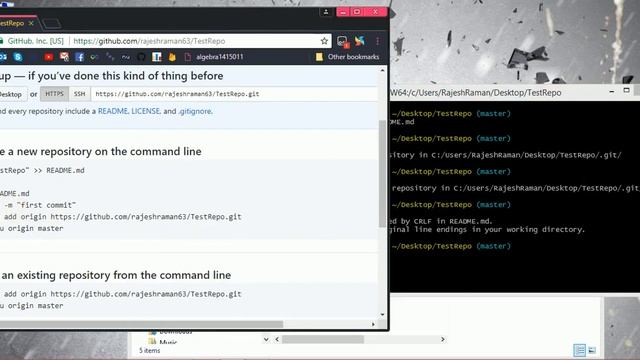The width and height of the screenshot is (640, 360).
Task: Click the browser horizontal scrollbar thumb
Action: point(141,324)
